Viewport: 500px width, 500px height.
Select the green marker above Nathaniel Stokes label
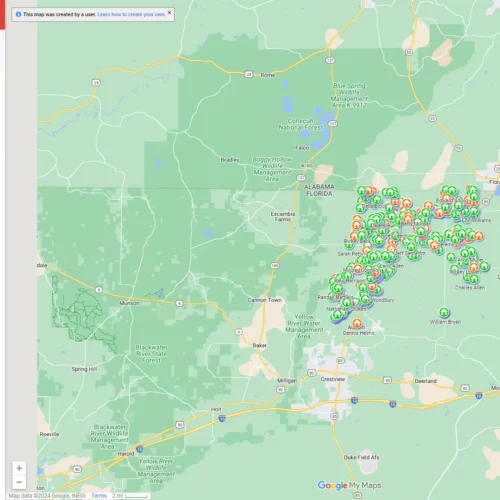tap(346, 303)
